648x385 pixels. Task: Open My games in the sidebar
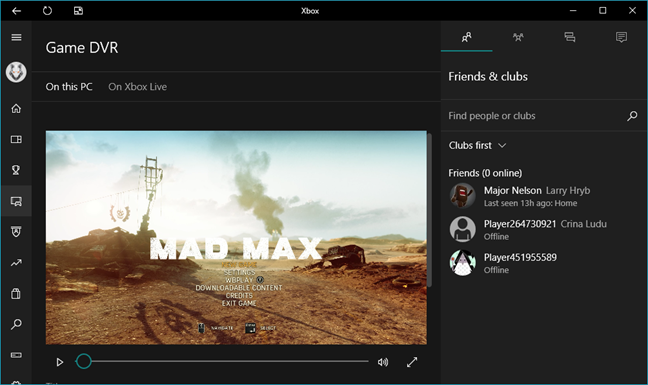point(16,139)
